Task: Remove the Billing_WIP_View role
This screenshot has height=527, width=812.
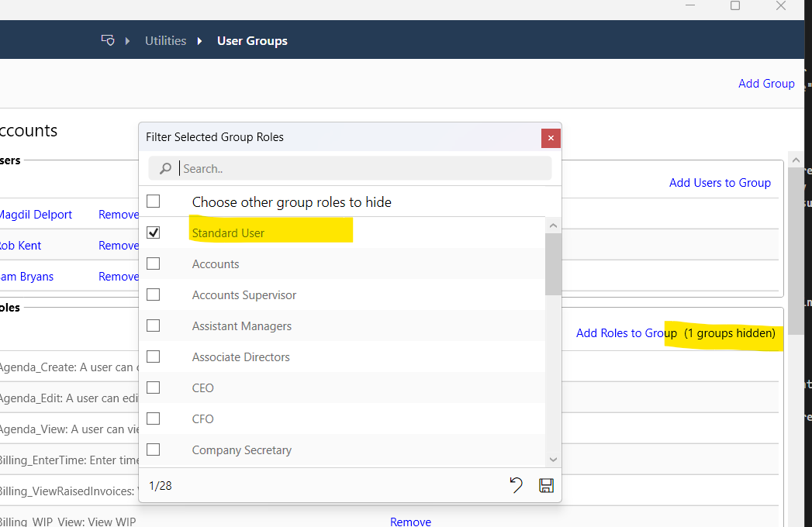Action: tap(411, 522)
